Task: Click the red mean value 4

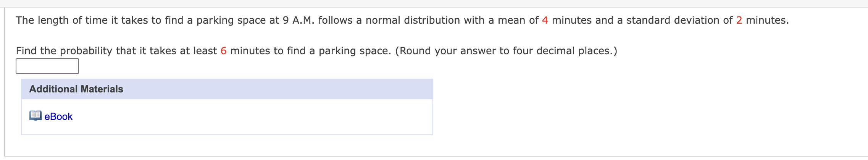Action: click(545, 20)
